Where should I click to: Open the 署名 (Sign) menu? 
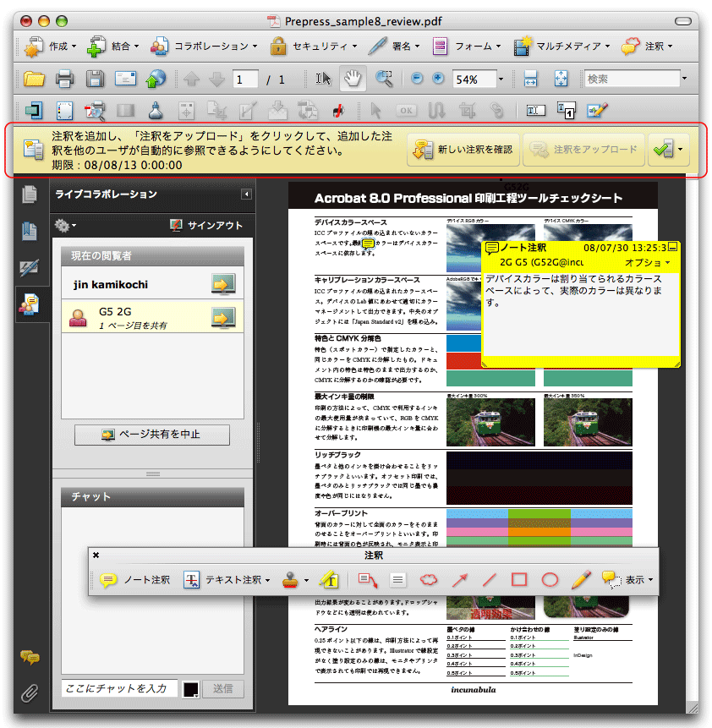point(394,47)
